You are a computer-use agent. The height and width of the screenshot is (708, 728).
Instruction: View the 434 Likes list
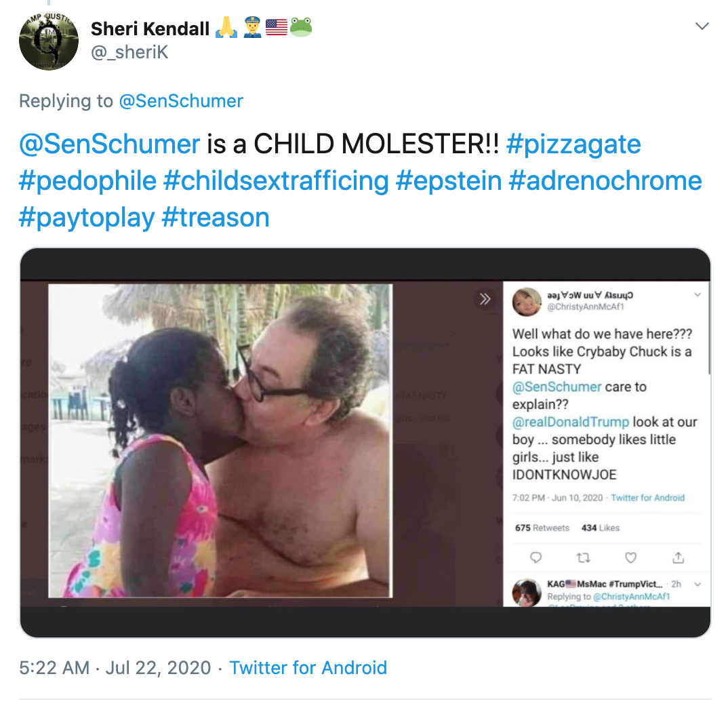click(601, 528)
